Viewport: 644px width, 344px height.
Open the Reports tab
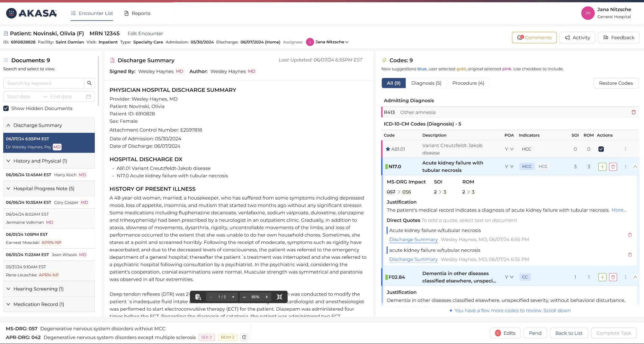(x=137, y=13)
